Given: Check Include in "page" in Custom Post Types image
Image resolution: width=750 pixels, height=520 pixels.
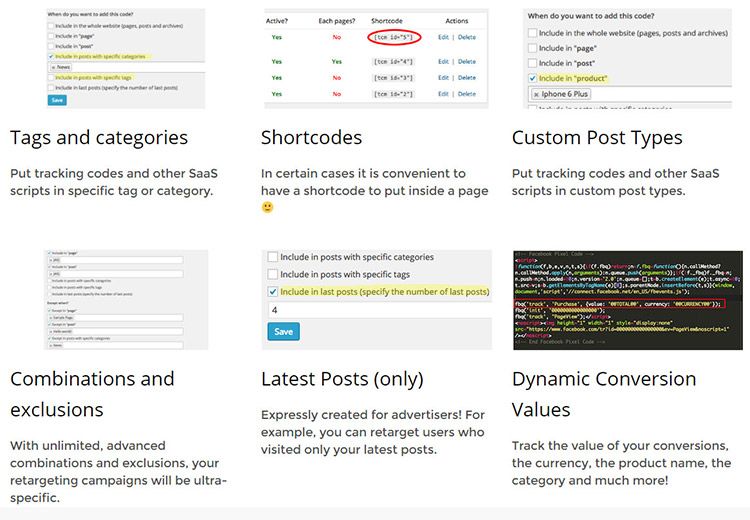Looking at the screenshot, I should [x=532, y=48].
